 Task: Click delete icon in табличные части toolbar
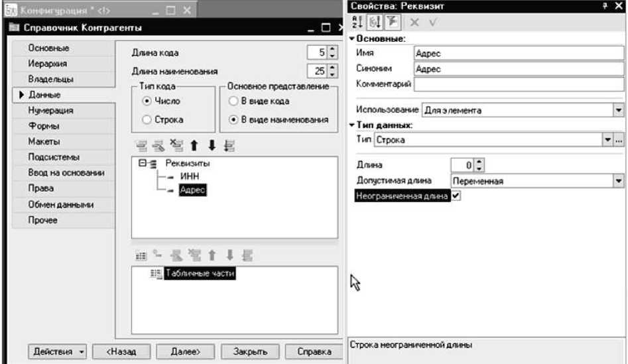(x=194, y=255)
